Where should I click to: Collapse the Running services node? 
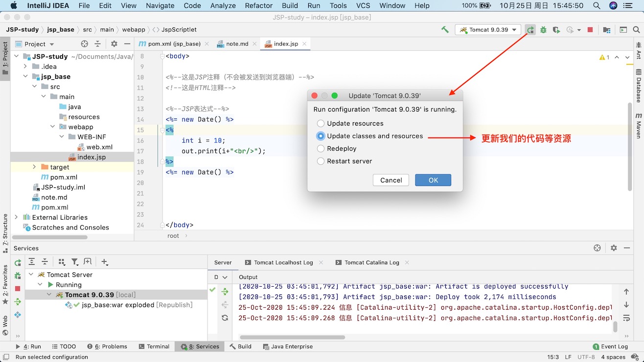[x=40, y=285]
